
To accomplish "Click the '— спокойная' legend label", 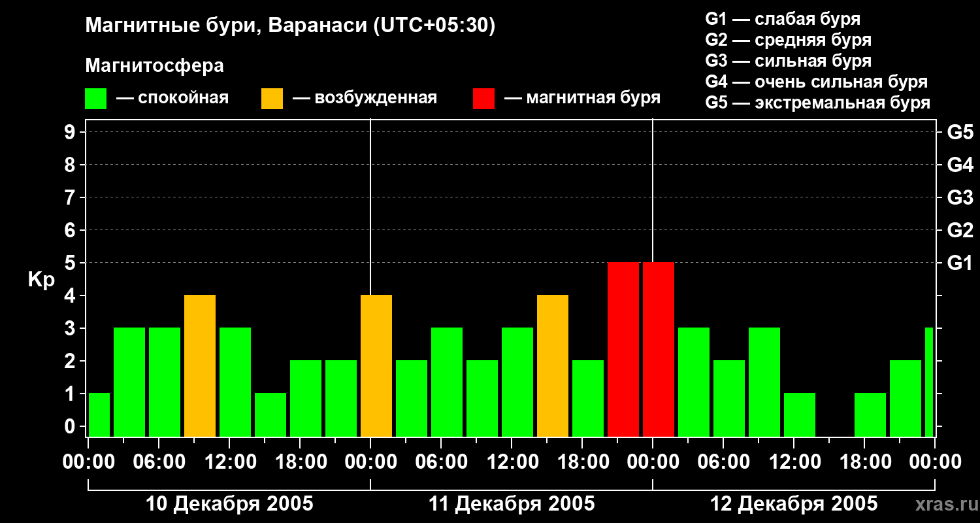I will [x=172, y=98].
